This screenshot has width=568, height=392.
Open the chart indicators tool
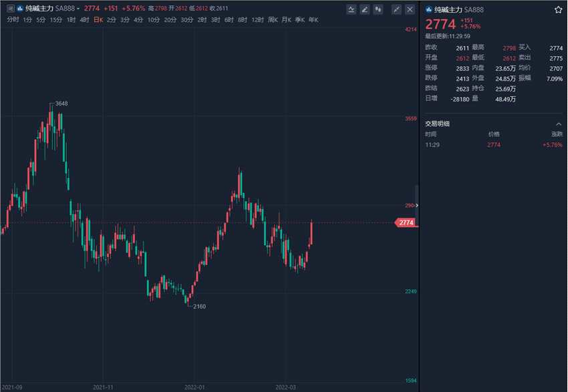[x=351, y=9]
